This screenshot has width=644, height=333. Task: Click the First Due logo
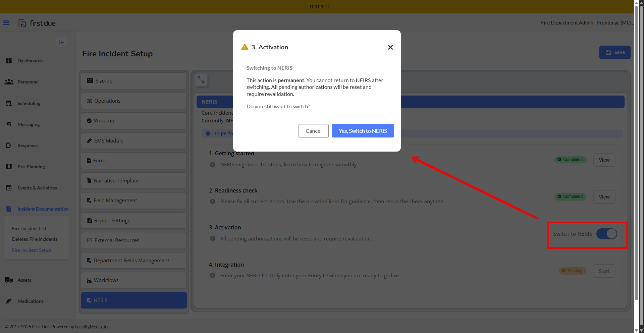tap(37, 23)
